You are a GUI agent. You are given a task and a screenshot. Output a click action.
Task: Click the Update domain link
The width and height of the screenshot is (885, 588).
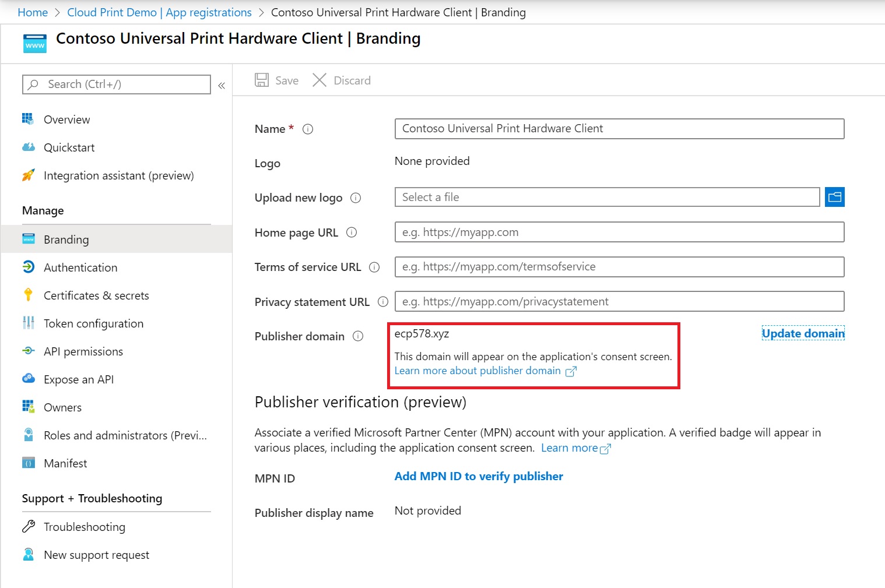803,333
